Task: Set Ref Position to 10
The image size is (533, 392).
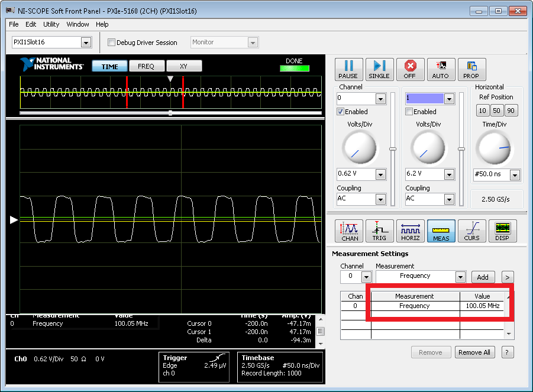Action: pyautogui.click(x=482, y=111)
